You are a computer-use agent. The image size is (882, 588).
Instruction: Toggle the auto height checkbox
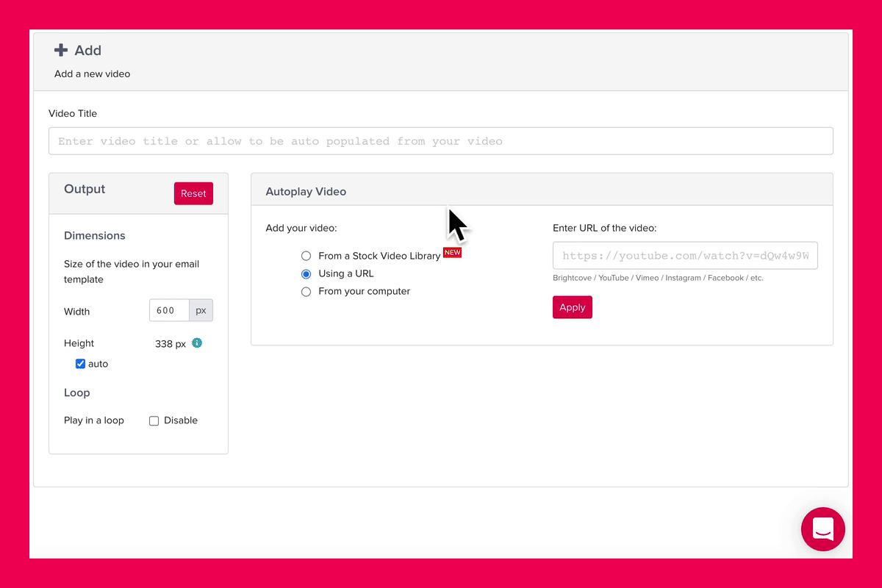pyautogui.click(x=80, y=364)
